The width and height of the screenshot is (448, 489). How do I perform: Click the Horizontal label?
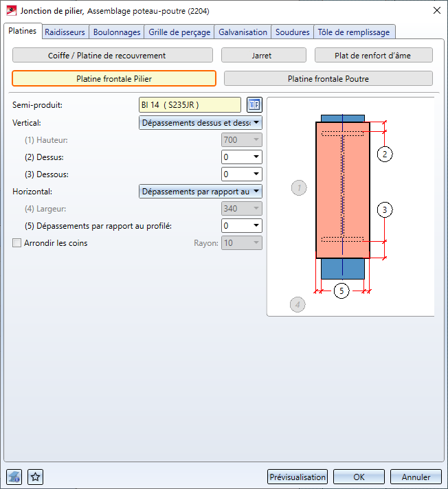[32, 192]
